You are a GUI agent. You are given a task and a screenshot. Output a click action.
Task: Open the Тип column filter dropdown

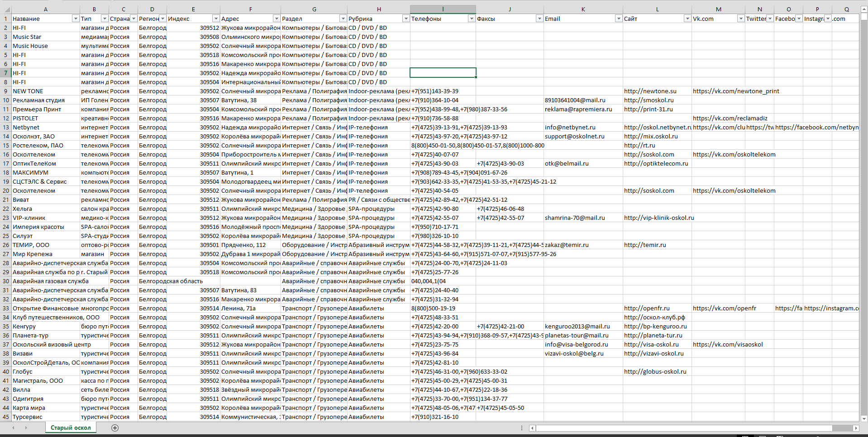105,19
